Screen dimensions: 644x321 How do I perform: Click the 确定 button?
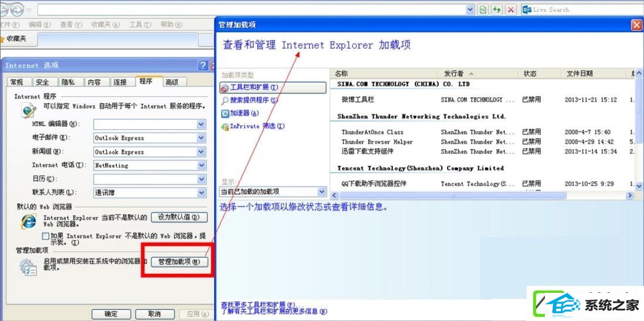[x=111, y=315]
